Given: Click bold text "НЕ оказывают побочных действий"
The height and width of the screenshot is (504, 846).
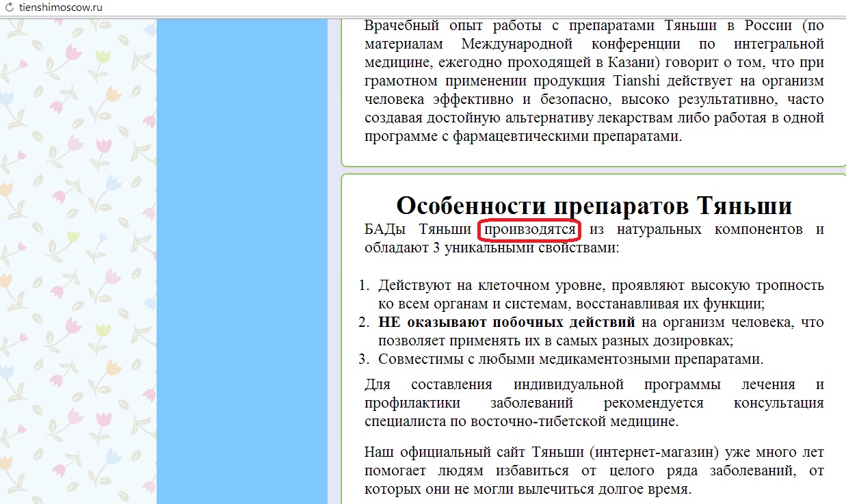Looking at the screenshot, I should coord(507,322).
